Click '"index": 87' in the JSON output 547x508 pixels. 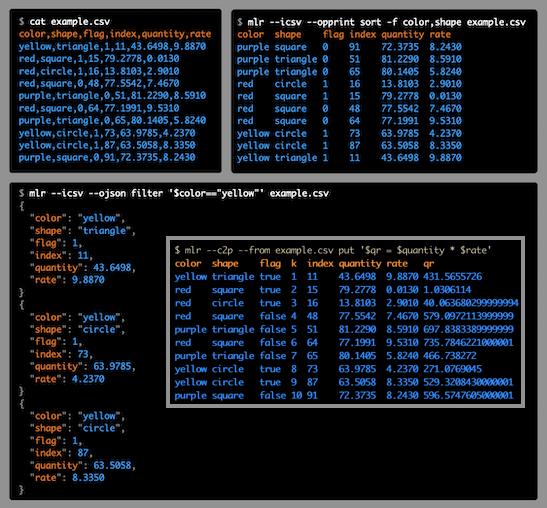[x=61, y=453]
